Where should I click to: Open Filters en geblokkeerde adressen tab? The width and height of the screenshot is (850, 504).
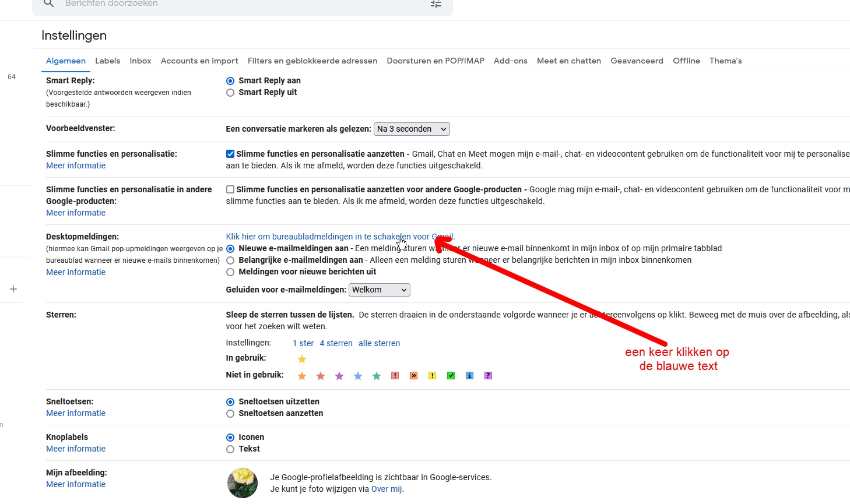point(312,61)
